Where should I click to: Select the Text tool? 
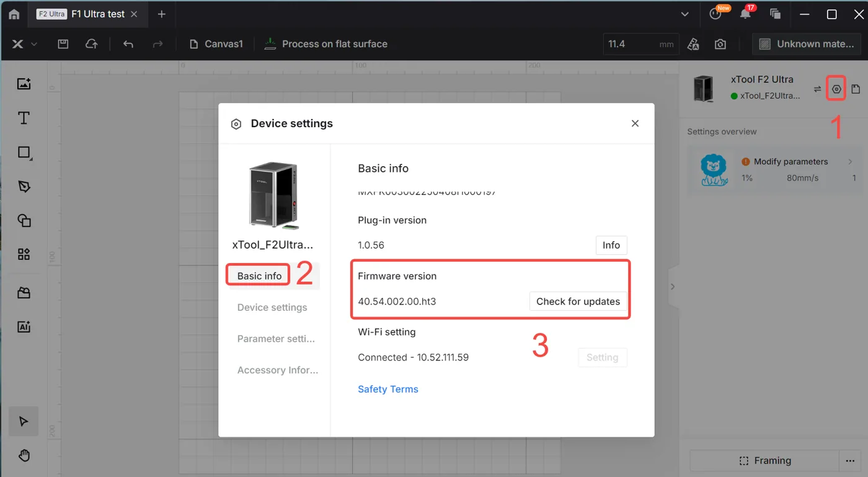24,118
